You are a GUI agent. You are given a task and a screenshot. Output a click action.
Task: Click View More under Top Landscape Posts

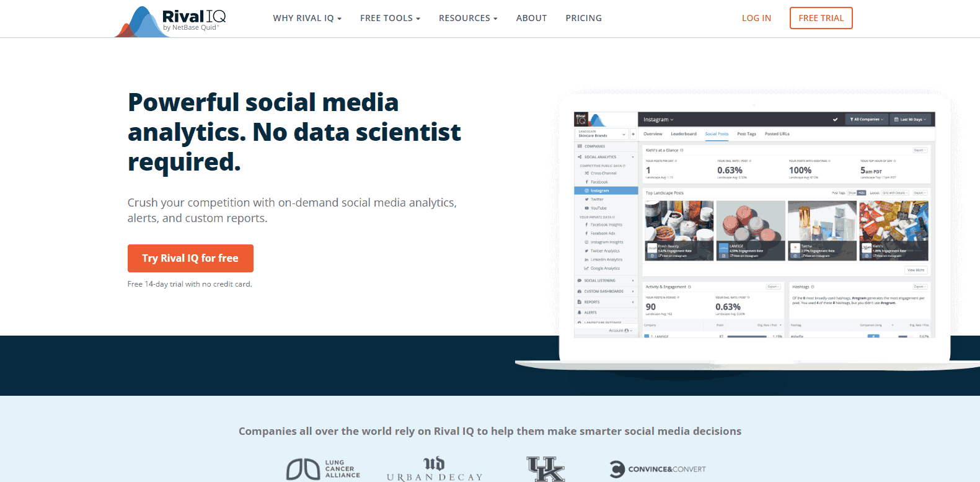(916, 270)
